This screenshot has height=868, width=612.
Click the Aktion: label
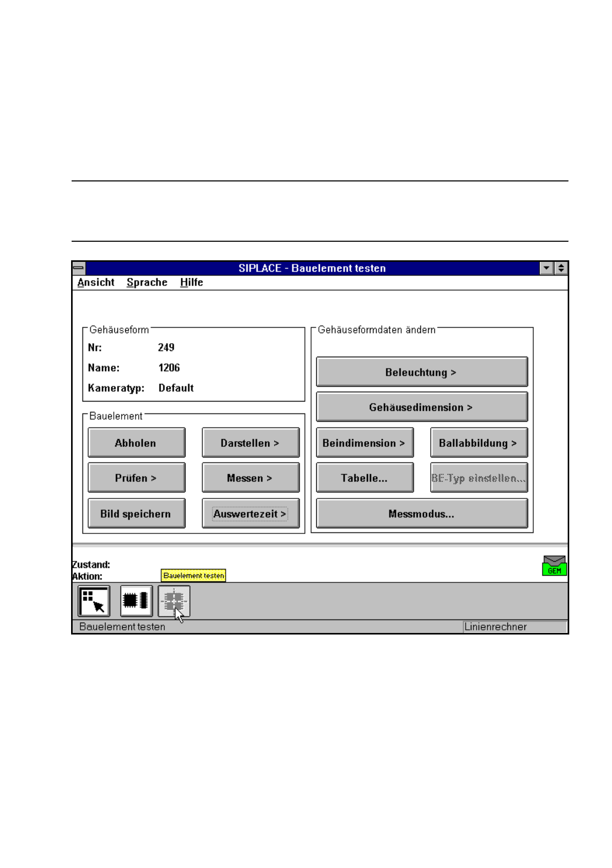87,576
